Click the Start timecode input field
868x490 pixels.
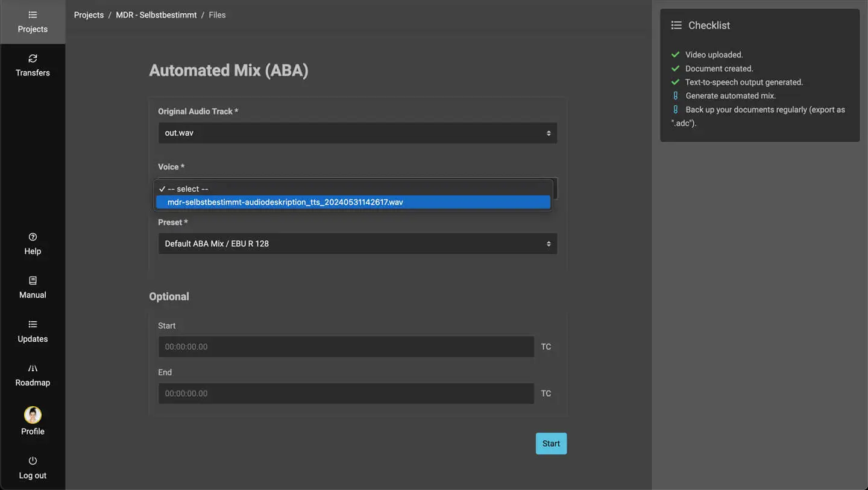[345, 347]
